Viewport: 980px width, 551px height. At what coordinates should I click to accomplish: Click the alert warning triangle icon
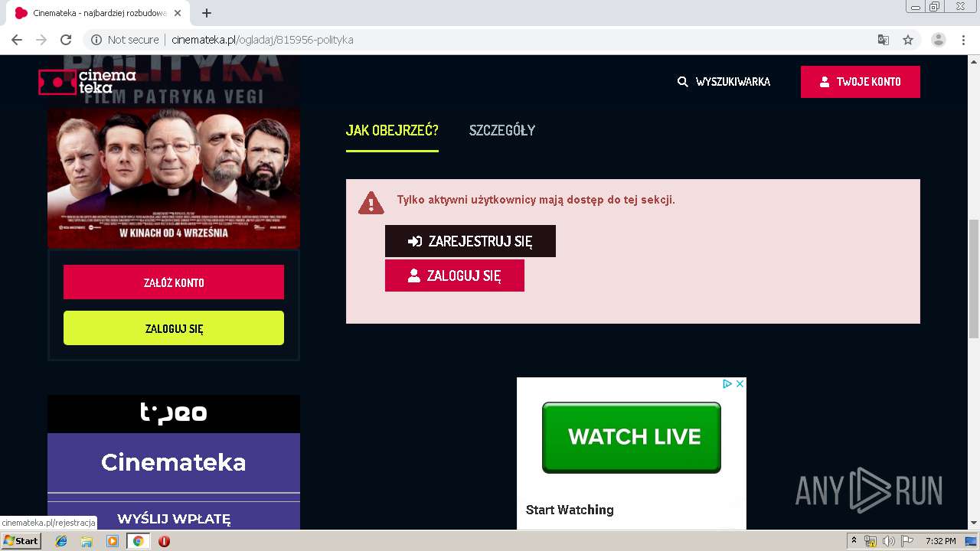coord(371,203)
